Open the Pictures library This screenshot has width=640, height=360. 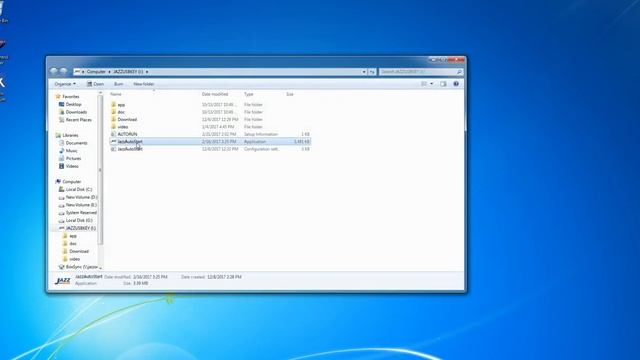73,158
